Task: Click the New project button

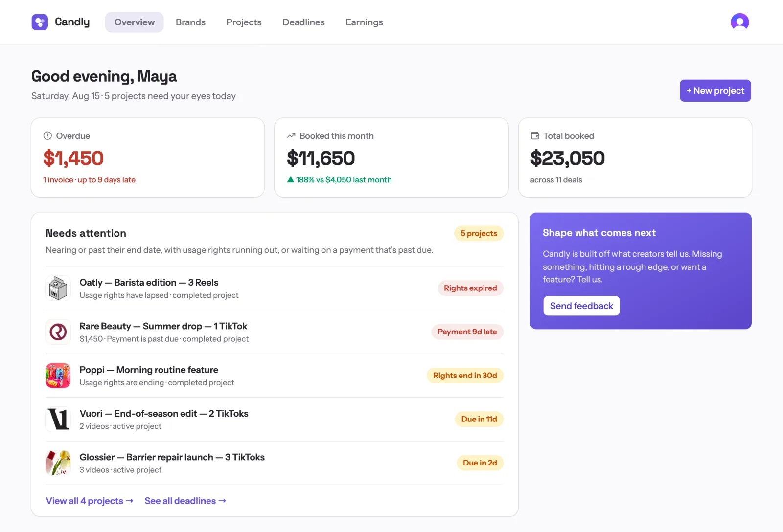Action: coord(715,90)
